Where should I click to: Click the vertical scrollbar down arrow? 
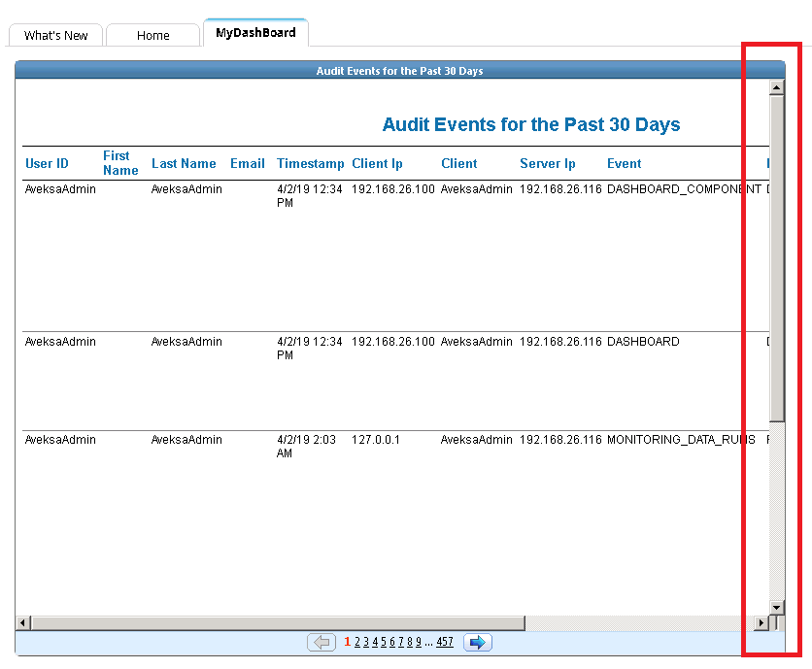776,606
